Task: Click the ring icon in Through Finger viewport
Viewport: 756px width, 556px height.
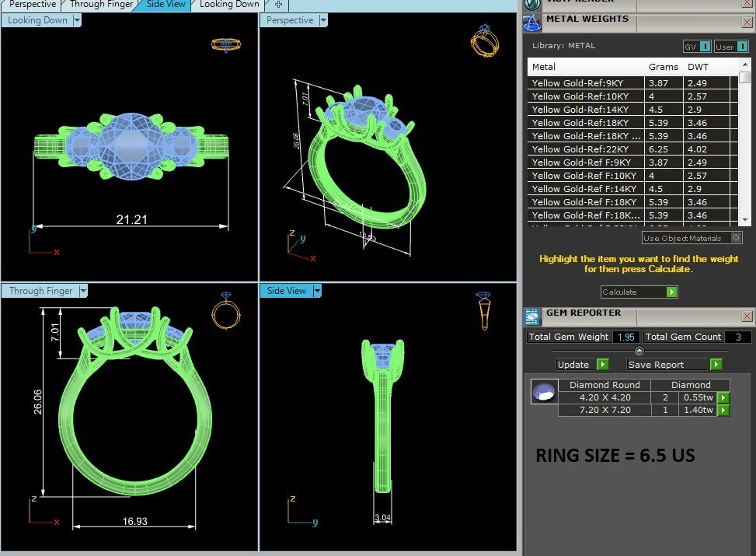Action: click(226, 312)
